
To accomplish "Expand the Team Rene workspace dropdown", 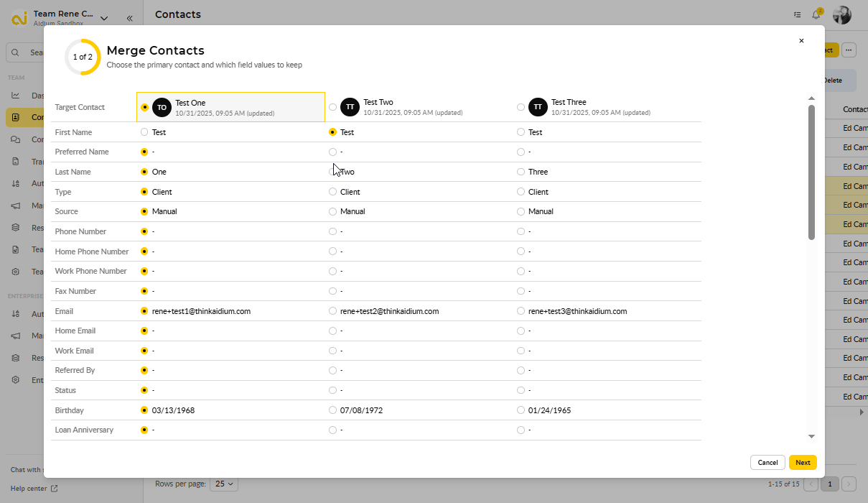I will coord(104,18).
